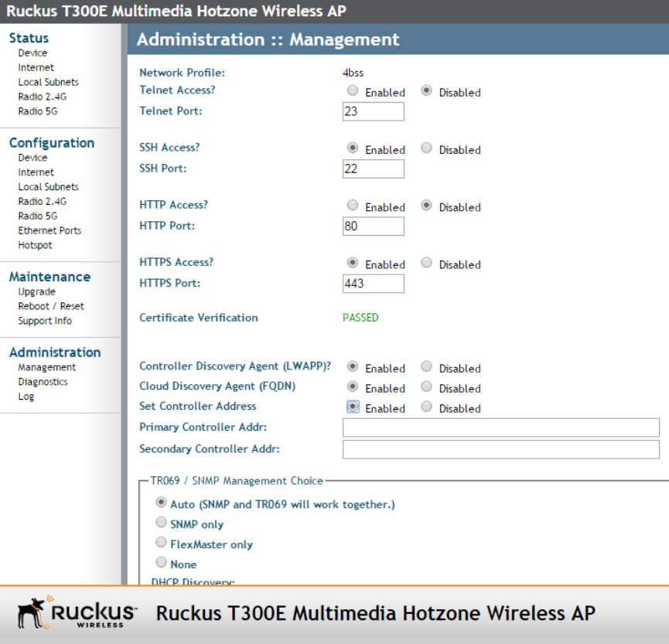Select Disabled for HTTP Access
The height and width of the screenshot is (644, 669).
426,205
